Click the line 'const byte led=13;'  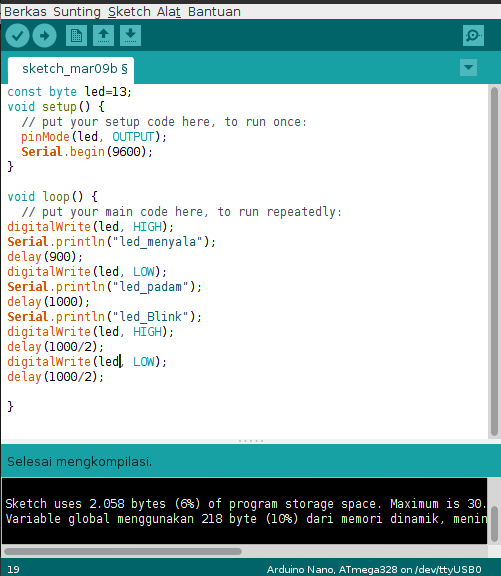pyautogui.click(x=69, y=91)
